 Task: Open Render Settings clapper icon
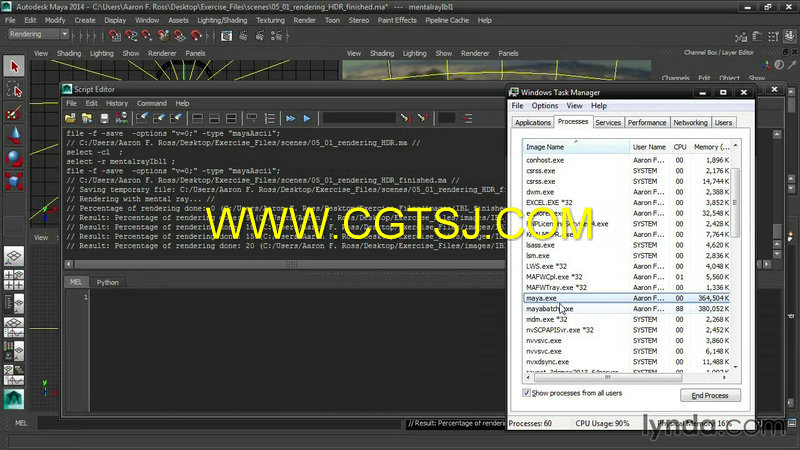coord(277,36)
